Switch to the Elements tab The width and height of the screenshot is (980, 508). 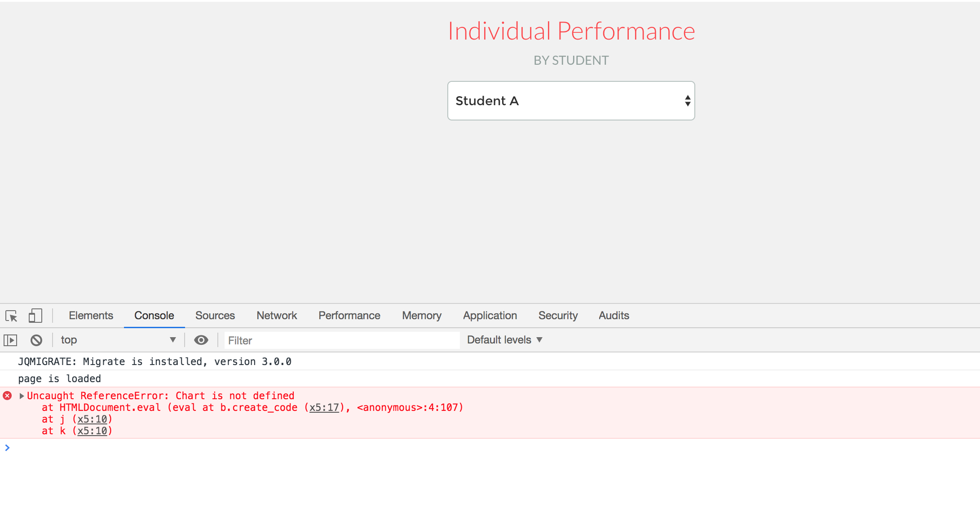[91, 316]
